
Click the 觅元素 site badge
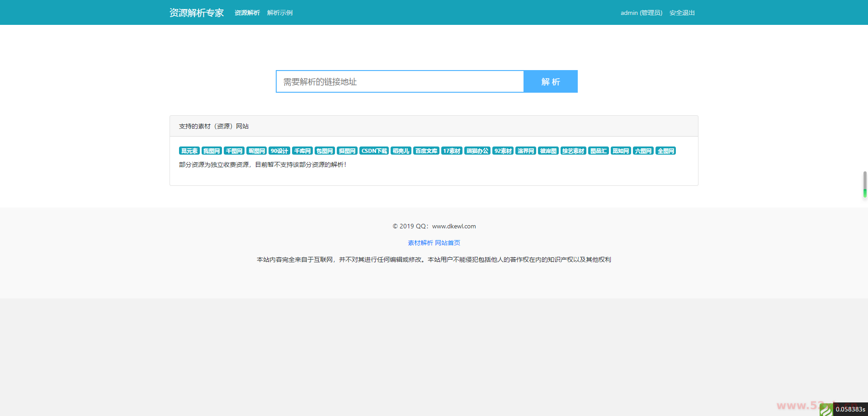coord(189,151)
